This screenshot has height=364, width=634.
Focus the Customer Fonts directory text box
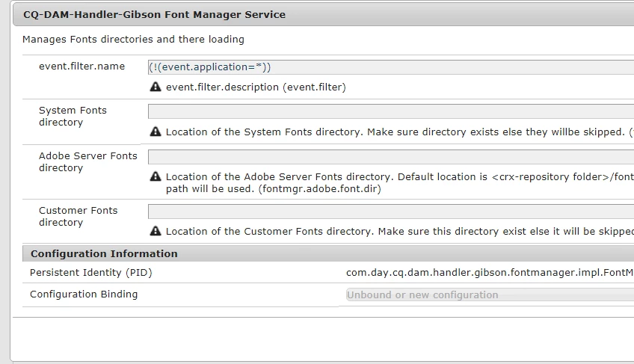click(390, 212)
